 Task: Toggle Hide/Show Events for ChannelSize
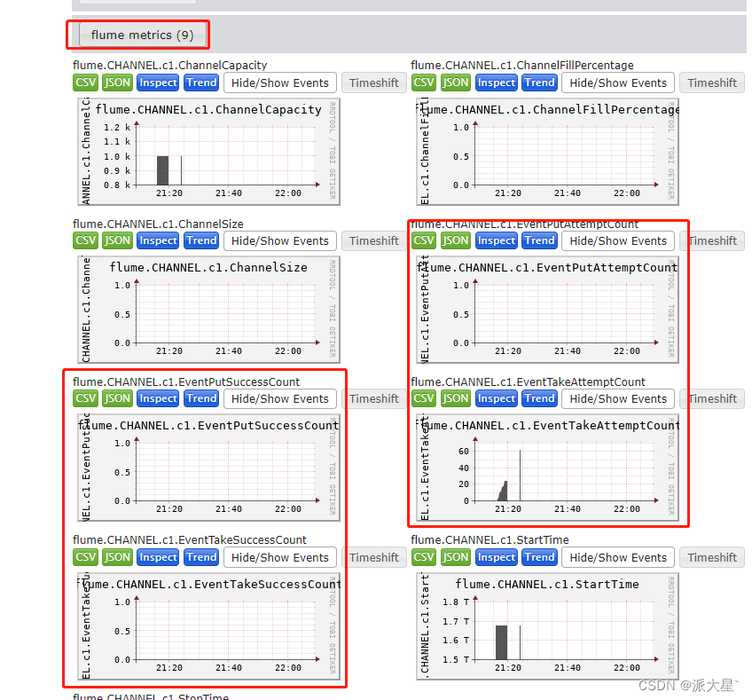[x=280, y=240]
